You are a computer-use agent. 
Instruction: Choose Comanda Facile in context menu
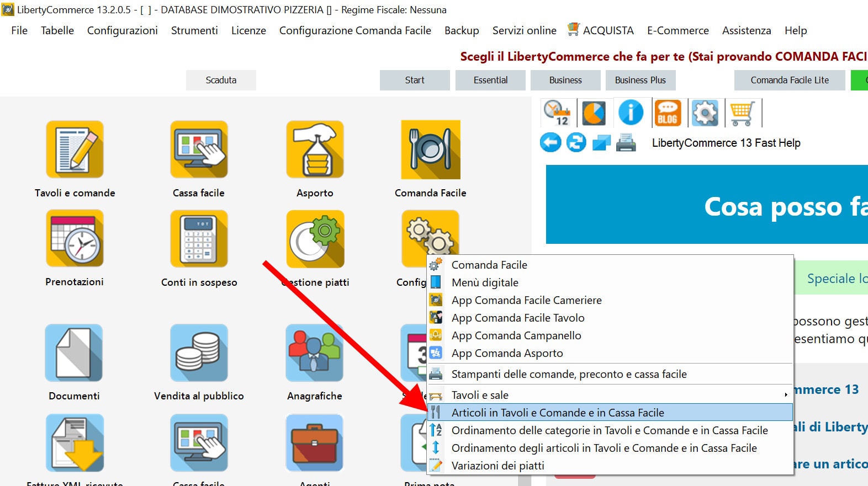[x=610, y=265]
